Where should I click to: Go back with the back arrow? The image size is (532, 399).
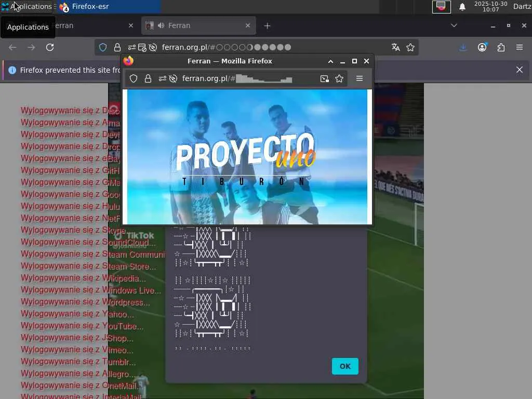(12, 47)
